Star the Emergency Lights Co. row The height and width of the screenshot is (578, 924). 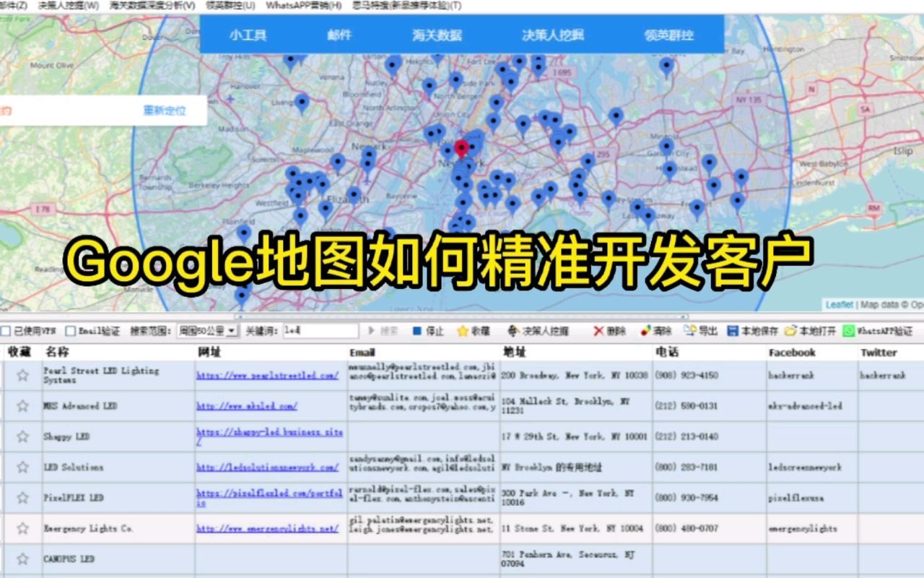click(x=23, y=528)
